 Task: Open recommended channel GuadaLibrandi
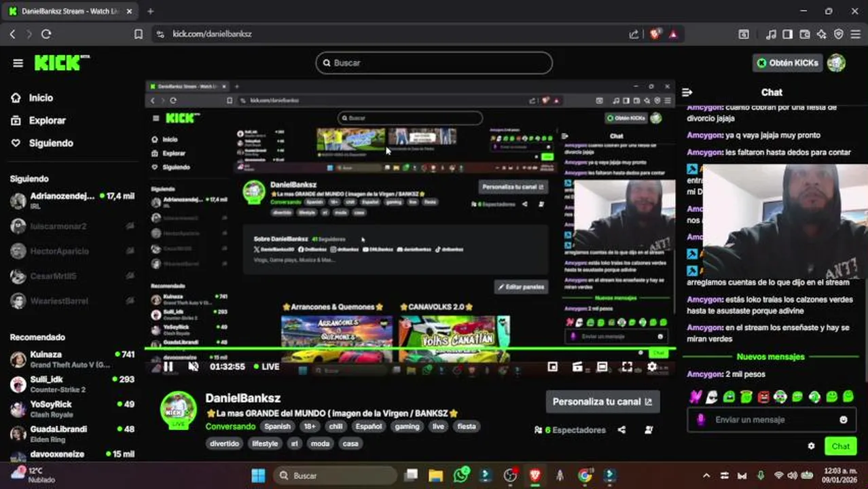click(72, 434)
